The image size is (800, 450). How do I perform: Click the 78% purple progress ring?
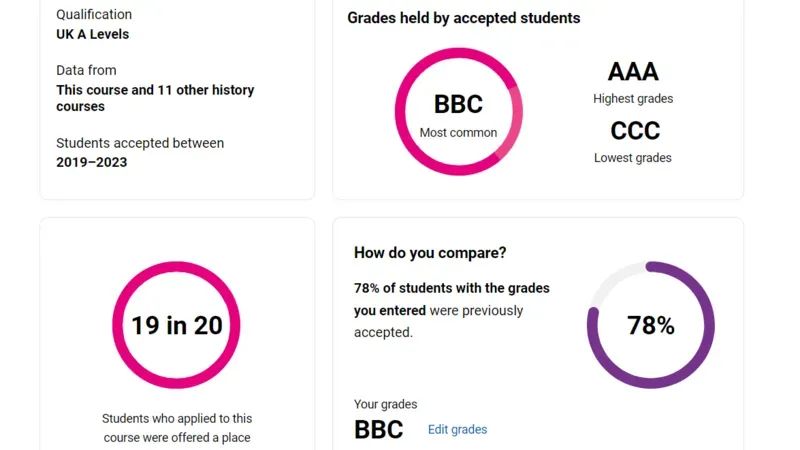pos(651,325)
